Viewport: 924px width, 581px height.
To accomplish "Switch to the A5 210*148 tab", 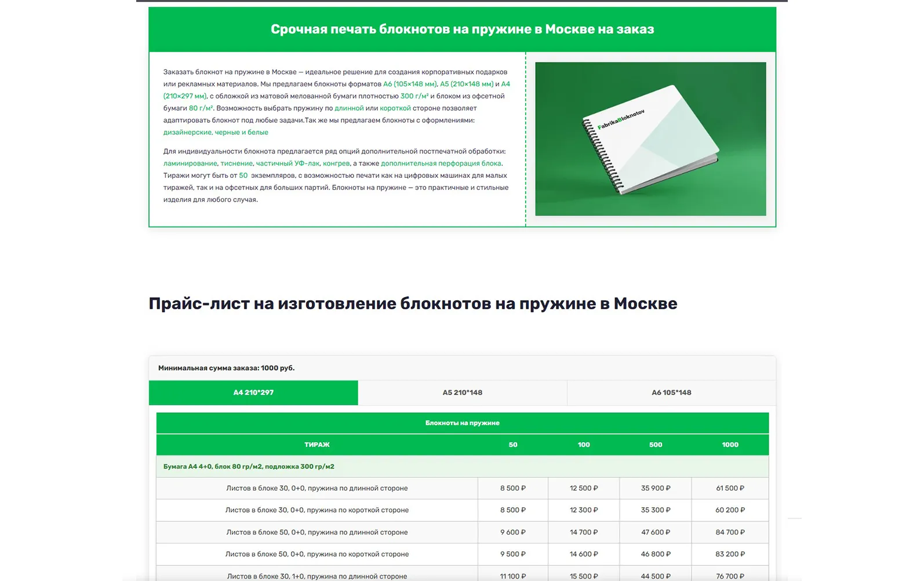I will click(462, 393).
